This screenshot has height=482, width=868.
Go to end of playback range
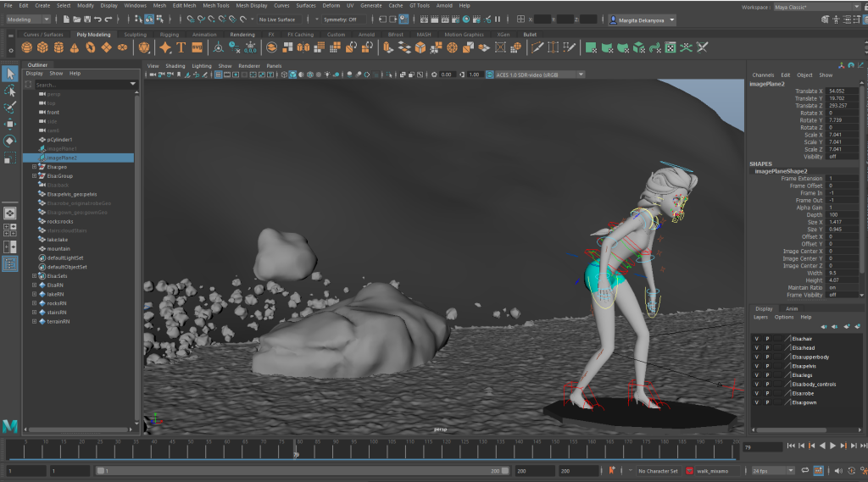click(x=864, y=446)
